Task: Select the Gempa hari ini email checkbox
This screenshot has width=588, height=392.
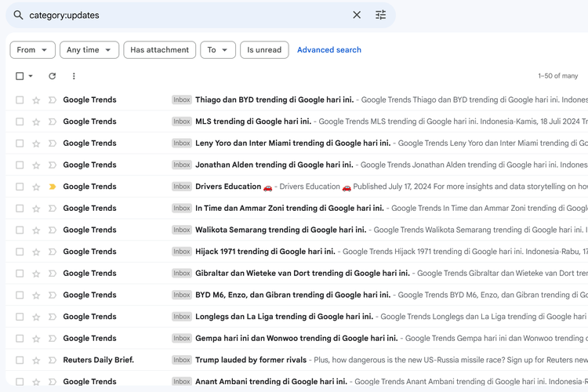Action: (20, 339)
